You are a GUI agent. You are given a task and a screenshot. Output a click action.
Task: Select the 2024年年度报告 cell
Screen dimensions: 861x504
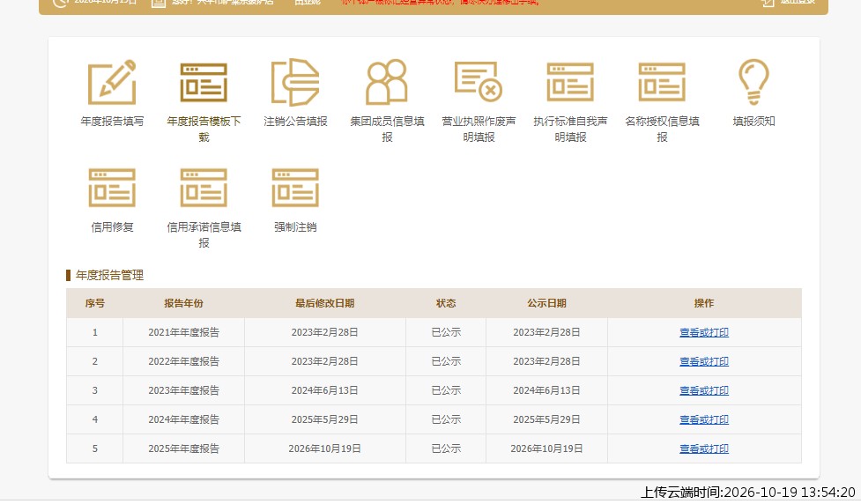183,419
